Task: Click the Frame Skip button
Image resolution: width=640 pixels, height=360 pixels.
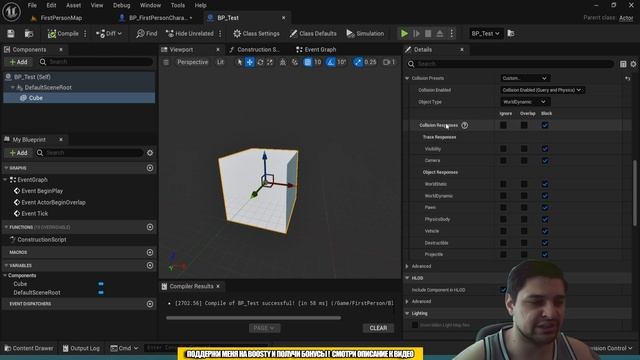Action: pyautogui.click(x=416, y=33)
